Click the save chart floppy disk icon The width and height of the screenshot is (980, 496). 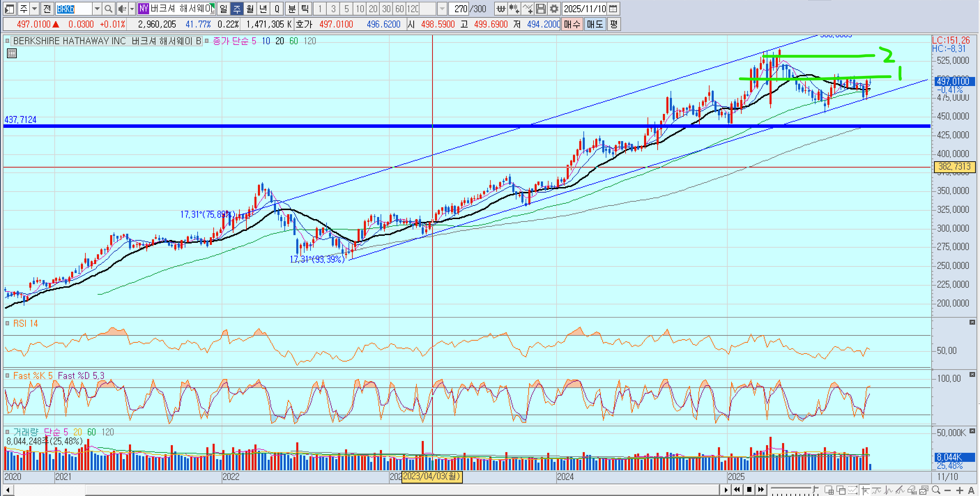point(540,8)
